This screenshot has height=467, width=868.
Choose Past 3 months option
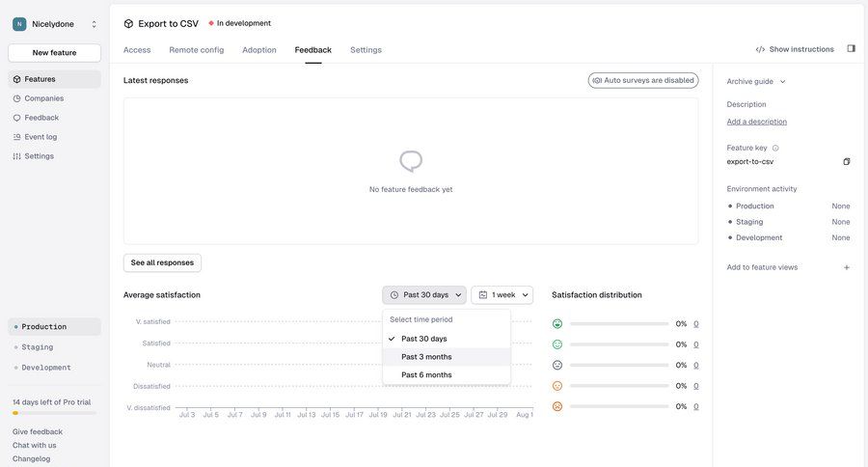[x=447, y=357]
